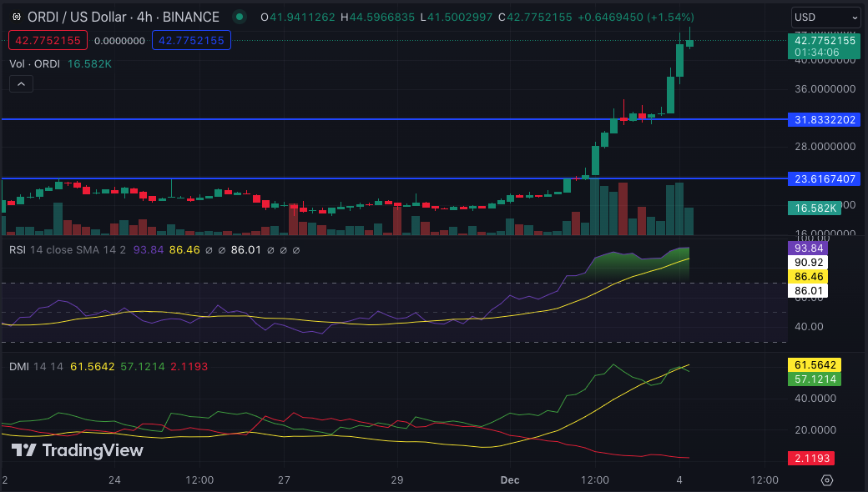Click the 36.0000000 price axis label
Screen dimensions: 868x492
click(825, 89)
